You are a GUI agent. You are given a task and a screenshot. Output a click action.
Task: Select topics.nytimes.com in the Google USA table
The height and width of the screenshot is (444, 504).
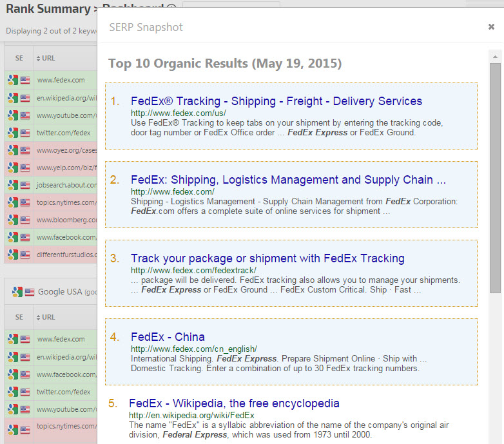point(66,426)
